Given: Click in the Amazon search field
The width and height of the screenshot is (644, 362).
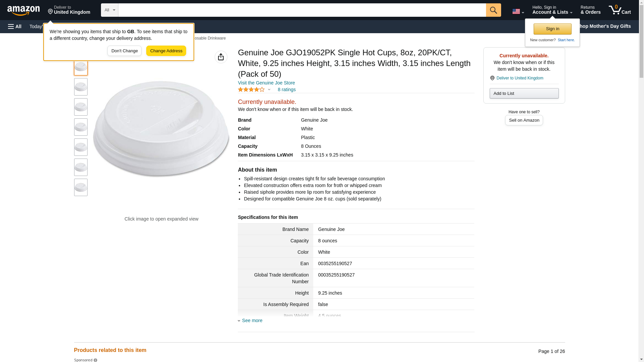Looking at the screenshot, I should pyautogui.click(x=302, y=10).
